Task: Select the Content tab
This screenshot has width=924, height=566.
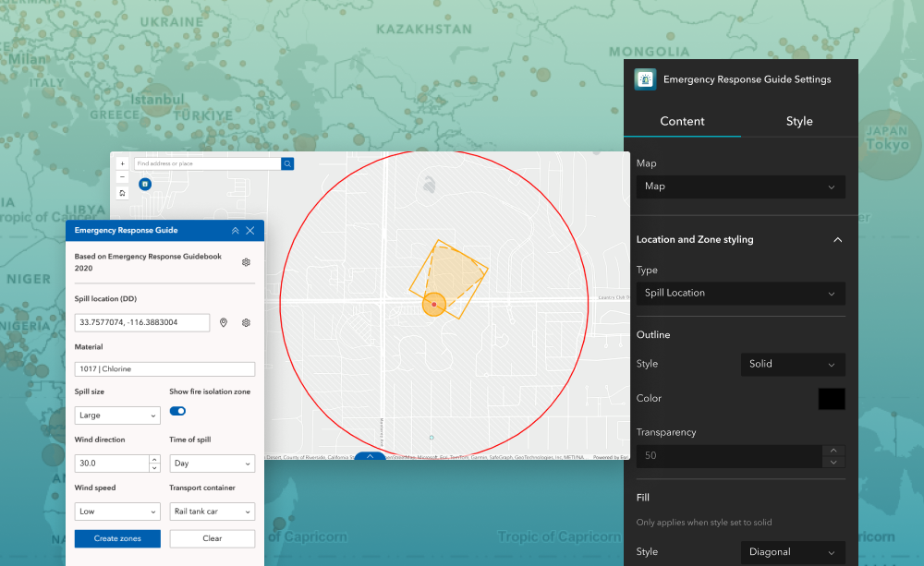Action: (x=682, y=121)
